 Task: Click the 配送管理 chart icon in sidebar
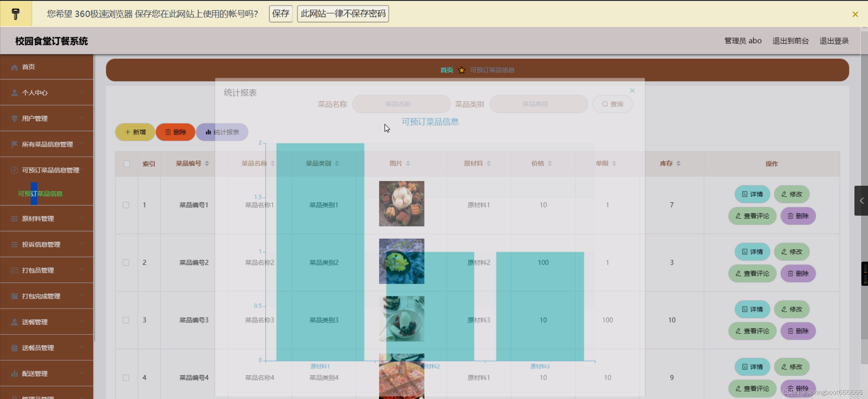click(x=14, y=374)
